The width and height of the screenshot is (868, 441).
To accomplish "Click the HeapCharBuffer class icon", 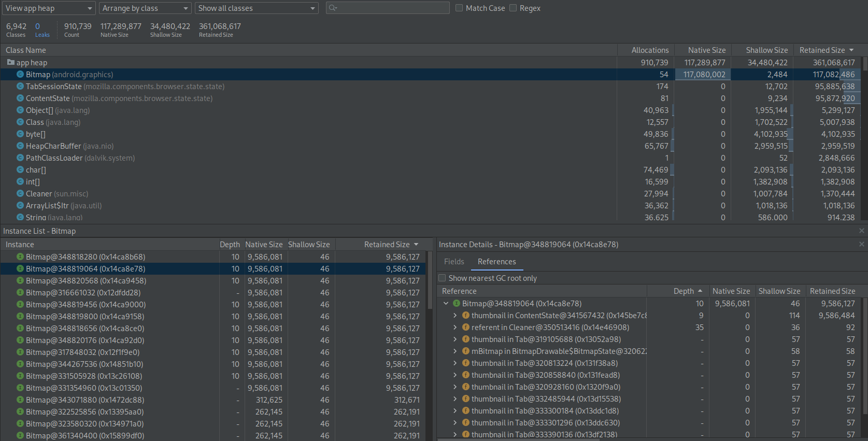I will [x=20, y=146].
